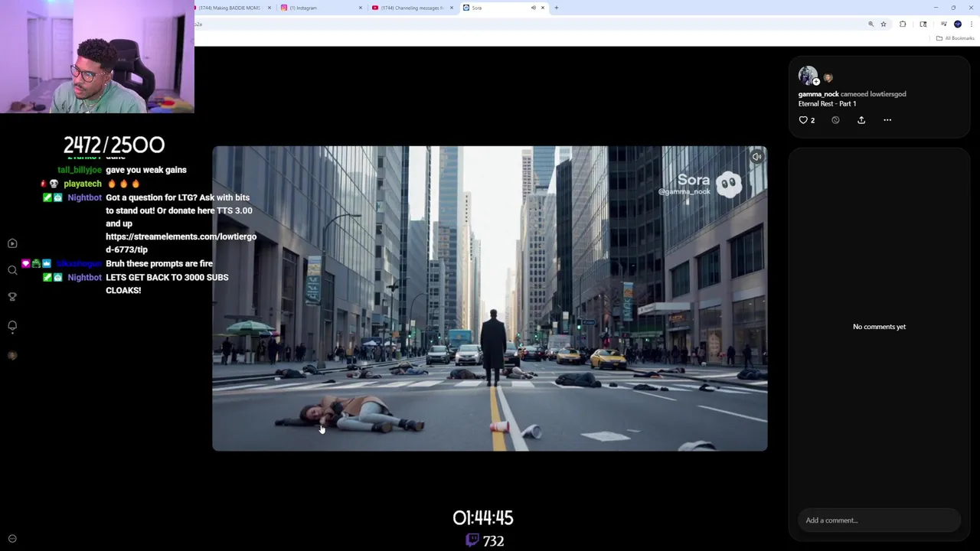
Task: Click the 01:44:45 stream timer
Action: pyautogui.click(x=483, y=518)
